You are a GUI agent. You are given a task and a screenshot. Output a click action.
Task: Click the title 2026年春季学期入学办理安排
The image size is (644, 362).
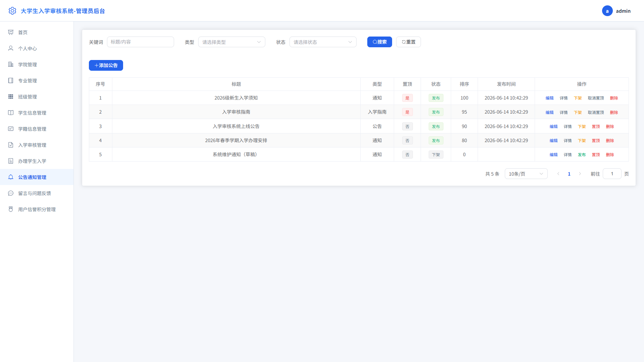tap(236, 140)
